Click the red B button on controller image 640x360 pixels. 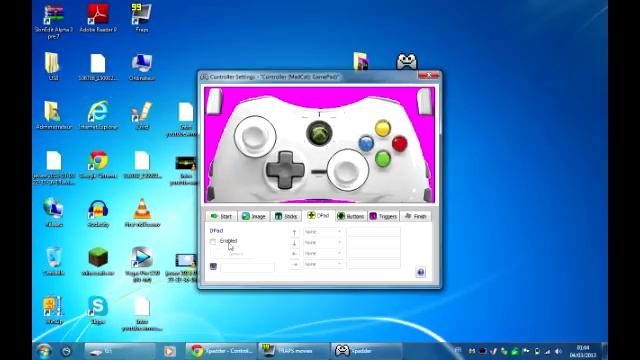click(x=400, y=144)
